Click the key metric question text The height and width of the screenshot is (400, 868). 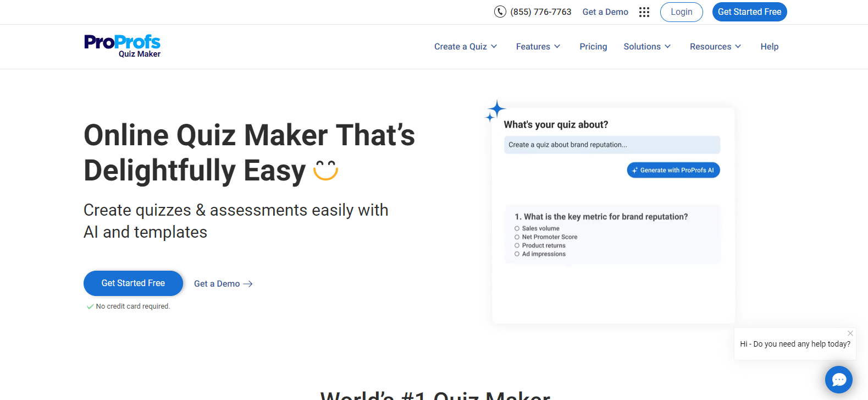click(x=601, y=217)
